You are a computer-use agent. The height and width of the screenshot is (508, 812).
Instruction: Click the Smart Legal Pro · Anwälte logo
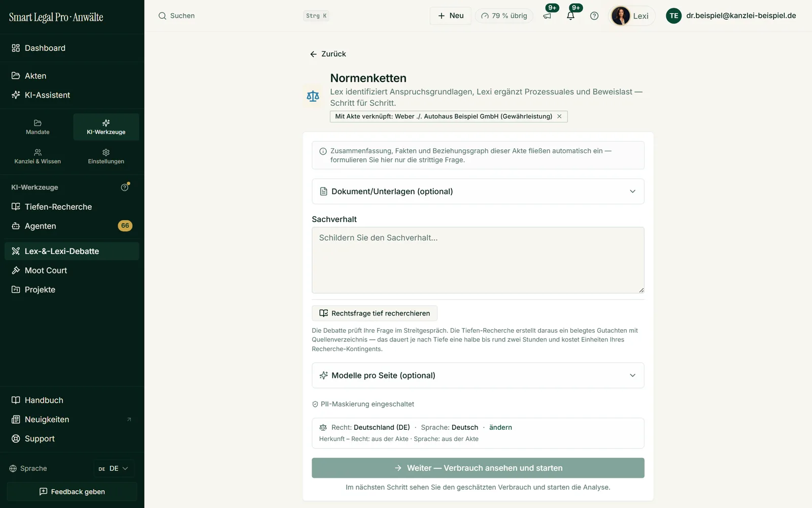point(56,17)
